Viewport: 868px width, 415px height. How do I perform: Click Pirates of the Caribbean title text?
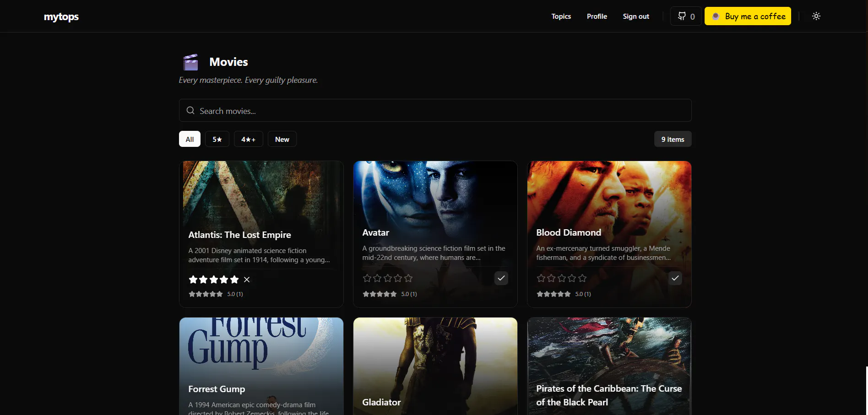coord(609,395)
